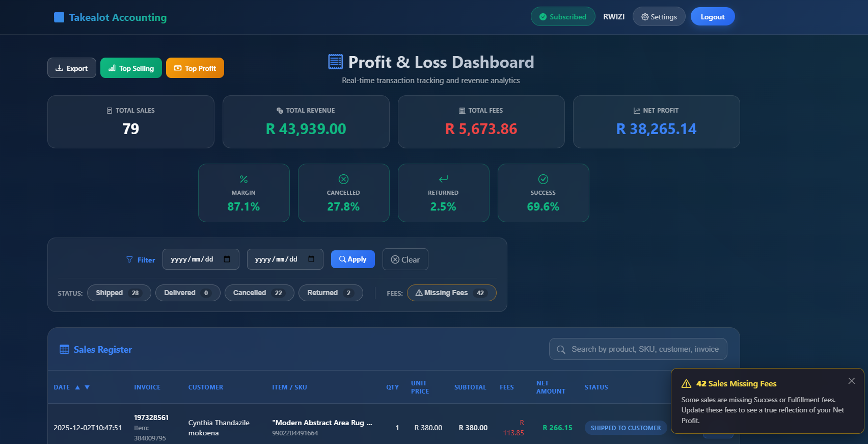Click the ITEM / SKU column header
This screenshot has height=444, width=868.
point(289,387)
